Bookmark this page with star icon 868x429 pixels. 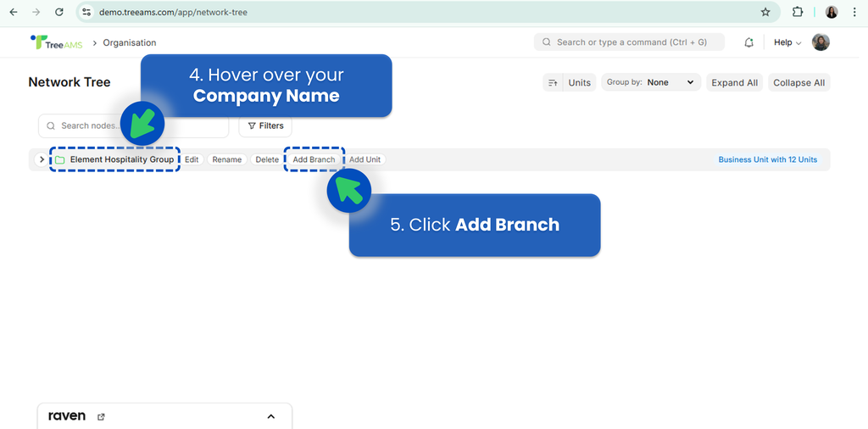pos(765,12)
